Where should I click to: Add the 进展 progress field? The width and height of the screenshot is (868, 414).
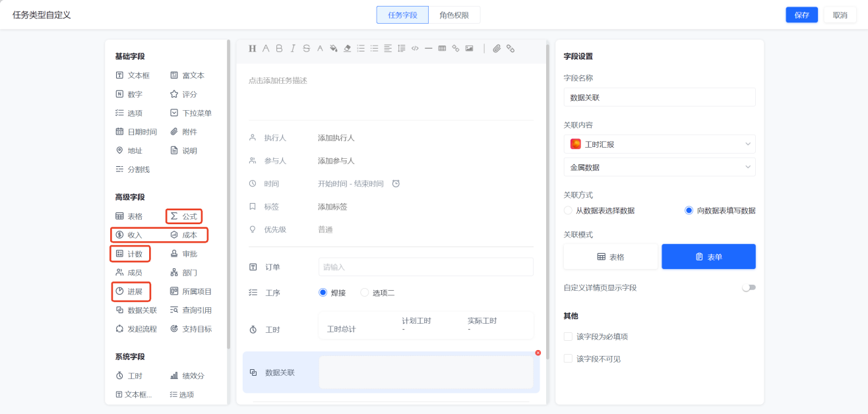tap(130, 291)
